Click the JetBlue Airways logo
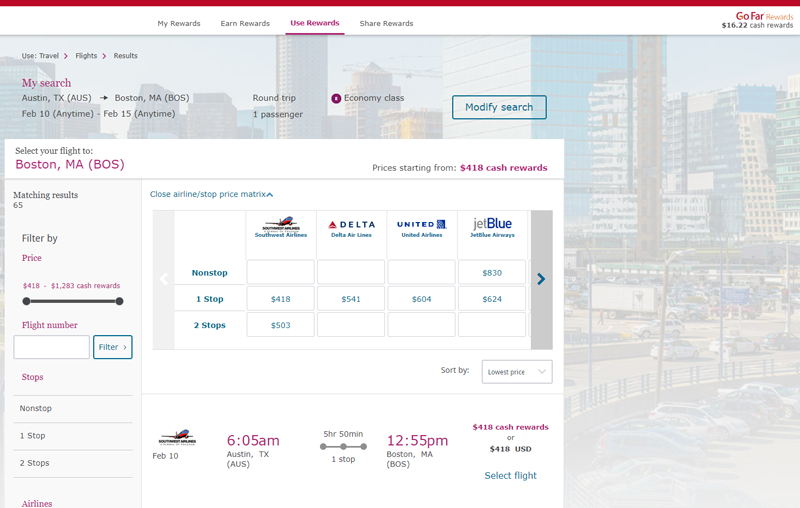 (x=491, y=226)
